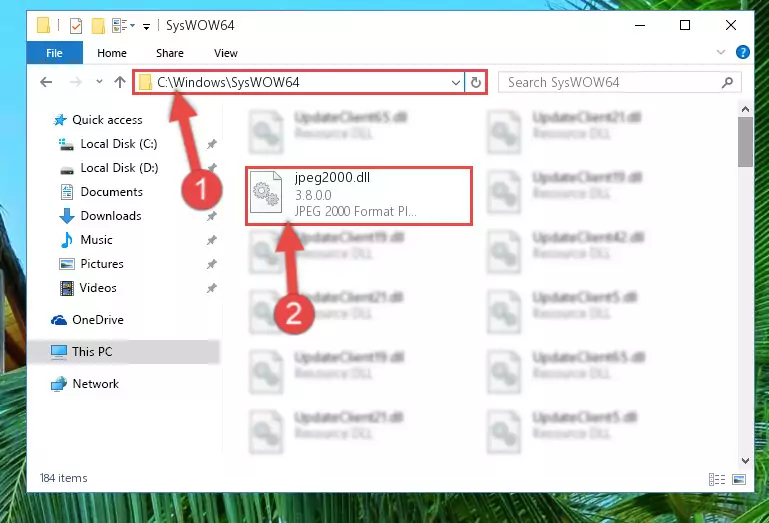769x523 pixels.
Task: Customize Quick Access Toolbar dropdown arrow
Action: [x=146, y=26]
